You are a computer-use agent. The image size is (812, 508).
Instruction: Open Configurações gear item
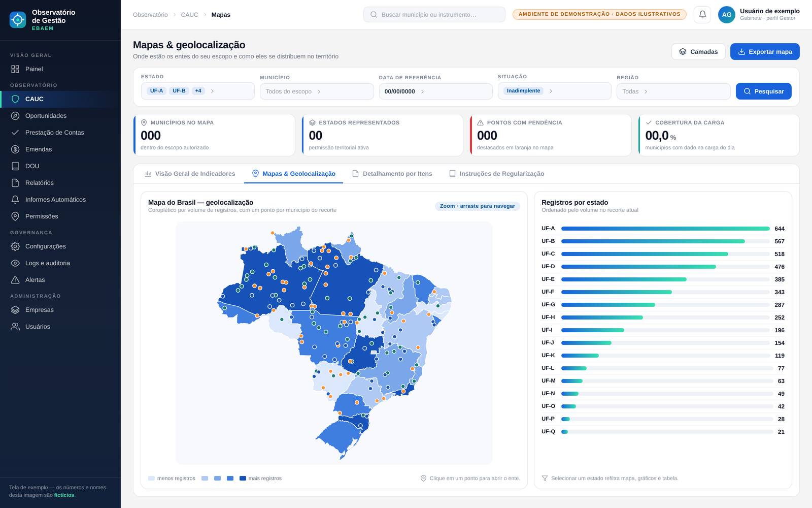pyautogui.click(x=60, y=246)
